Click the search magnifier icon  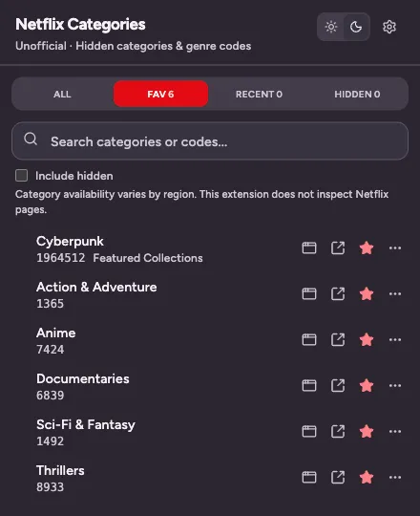[x=31, y=139]
